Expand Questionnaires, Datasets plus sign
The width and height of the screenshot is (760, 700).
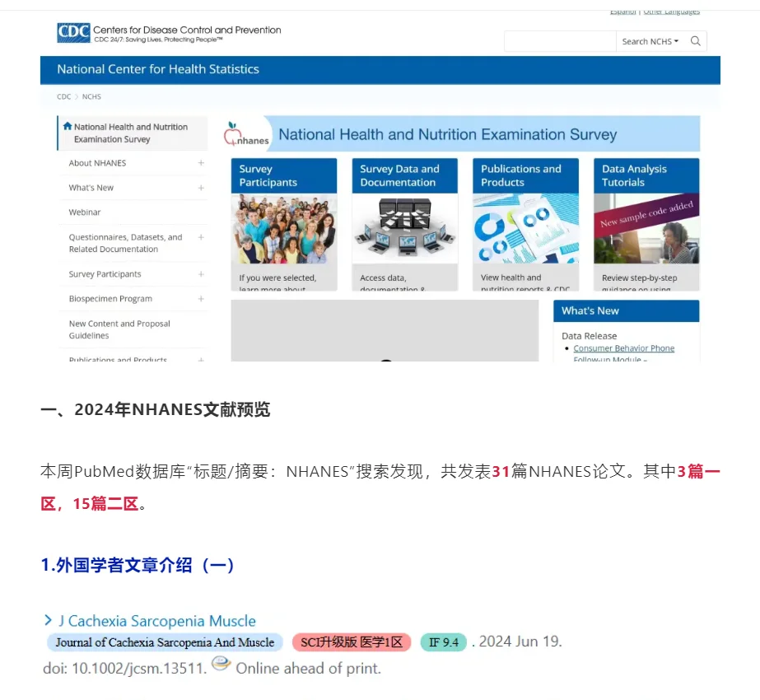[x=201, y=237]
